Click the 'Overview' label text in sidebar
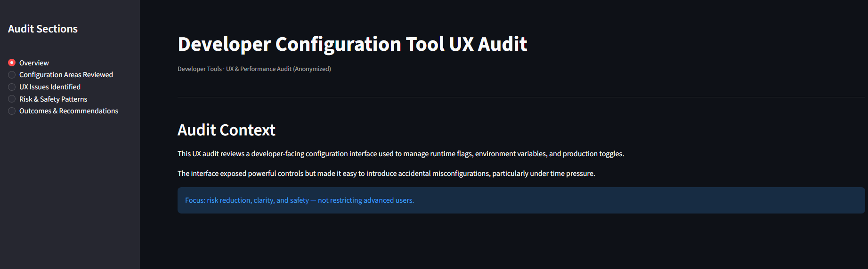Screen dimensions: 868x269 (34, 63)
